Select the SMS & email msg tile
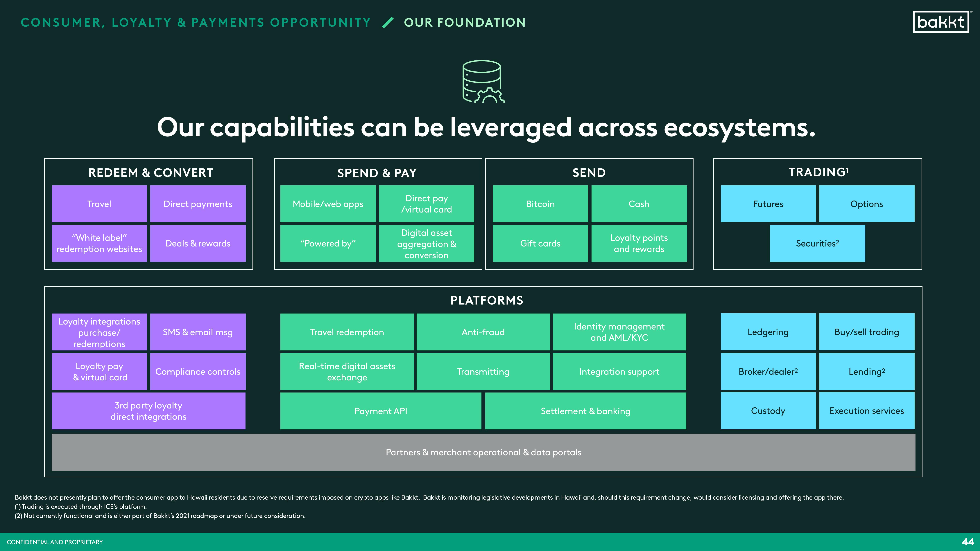Screen dimensions: 980x551 click(x=198, y=332)
